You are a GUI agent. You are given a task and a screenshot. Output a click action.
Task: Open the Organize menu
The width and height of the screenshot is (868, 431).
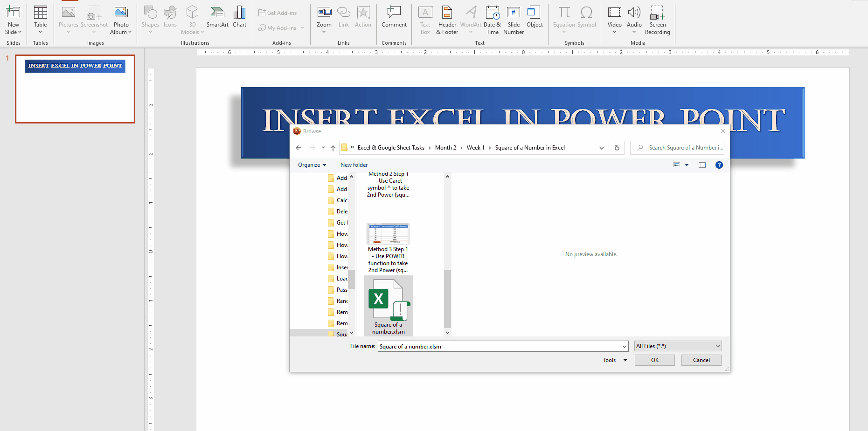[312, 164]
